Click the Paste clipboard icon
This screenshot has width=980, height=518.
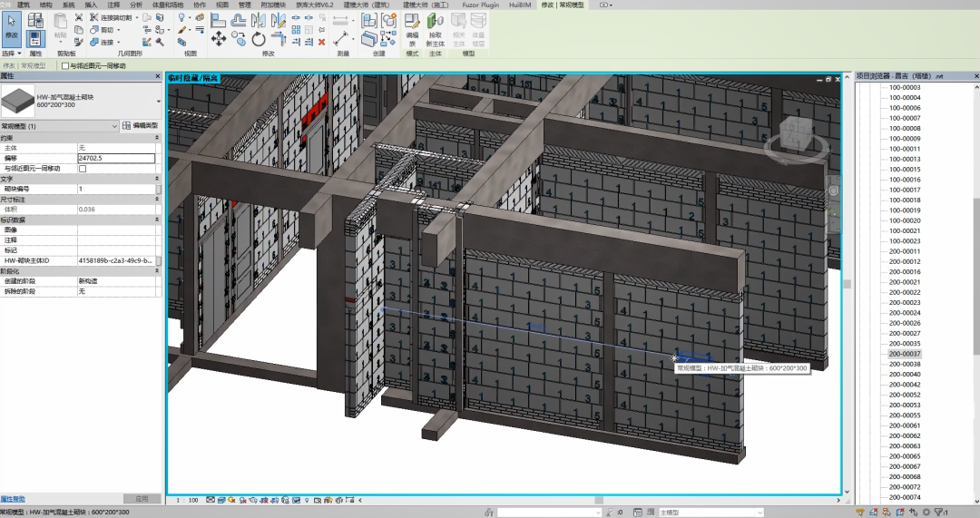click(60, 24)
